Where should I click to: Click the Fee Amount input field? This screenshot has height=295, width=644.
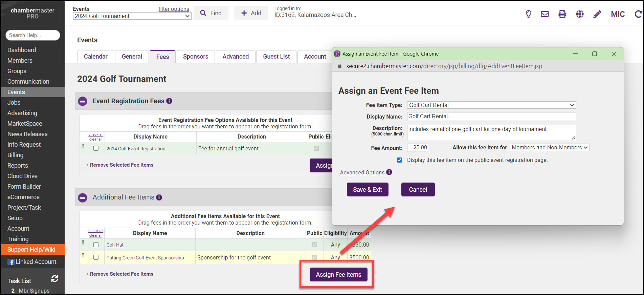418,147
